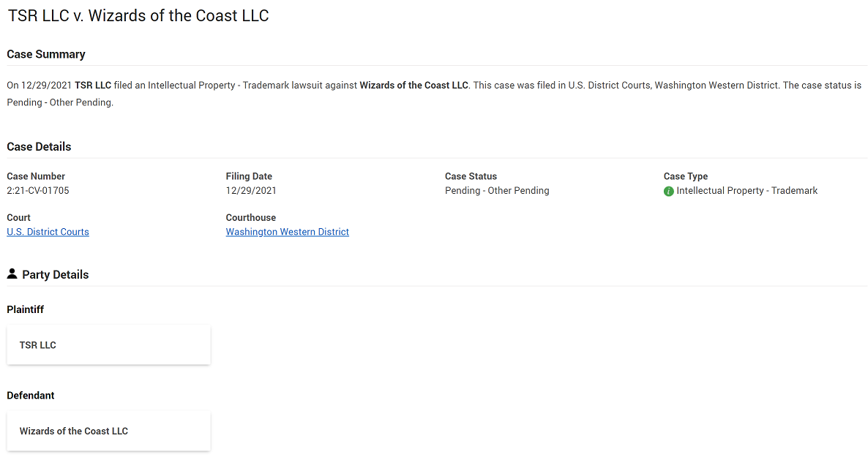868x460 pixels.
Task: Click the Pending - Other Pending status value
Action: (x=497, y=190)
